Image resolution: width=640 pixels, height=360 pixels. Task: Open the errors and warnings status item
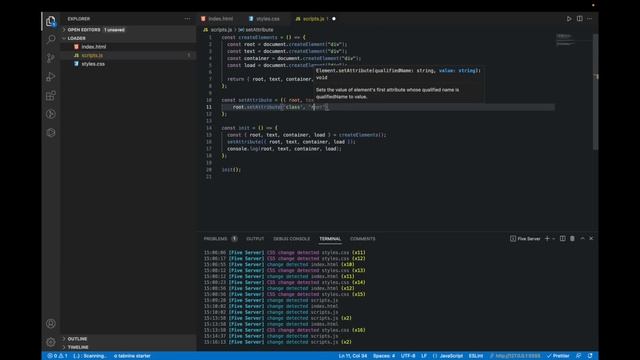click(x=58, y=356)
